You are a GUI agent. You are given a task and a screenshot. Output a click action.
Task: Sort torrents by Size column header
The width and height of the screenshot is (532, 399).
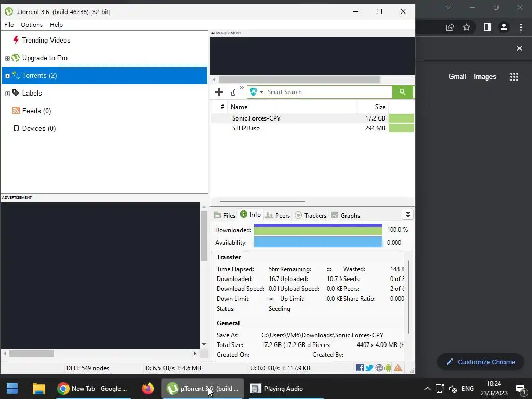[373, 107]
